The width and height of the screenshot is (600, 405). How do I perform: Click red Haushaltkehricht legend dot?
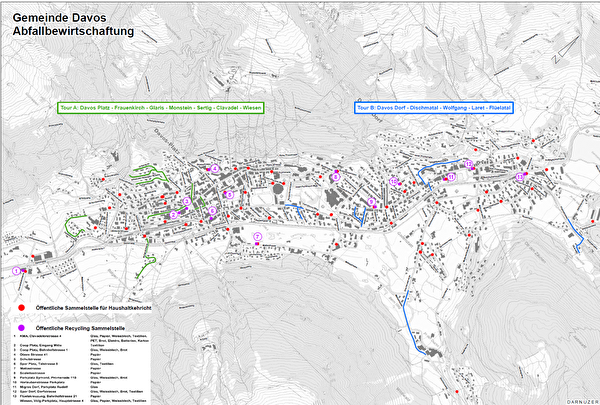pos(20,309)
